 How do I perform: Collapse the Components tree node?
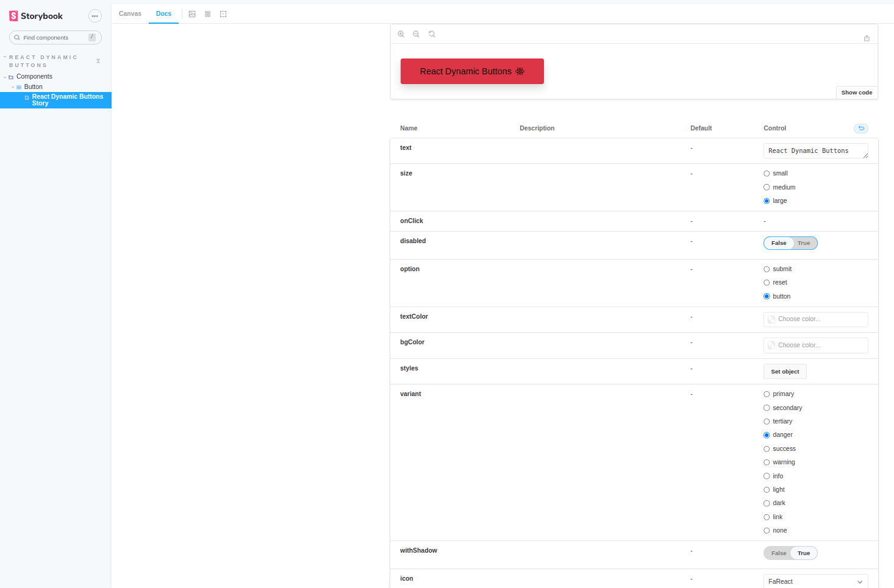(x=5, y=76)
